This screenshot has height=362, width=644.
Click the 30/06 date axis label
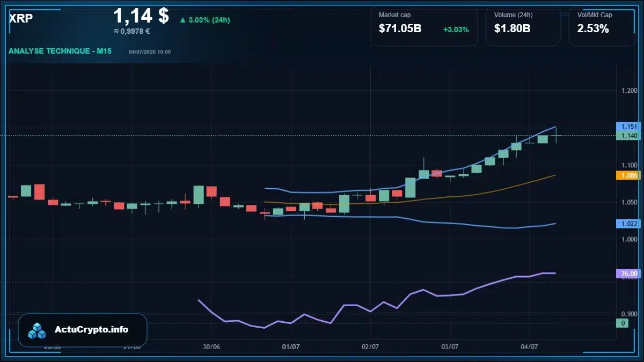[x=211, y=346]
